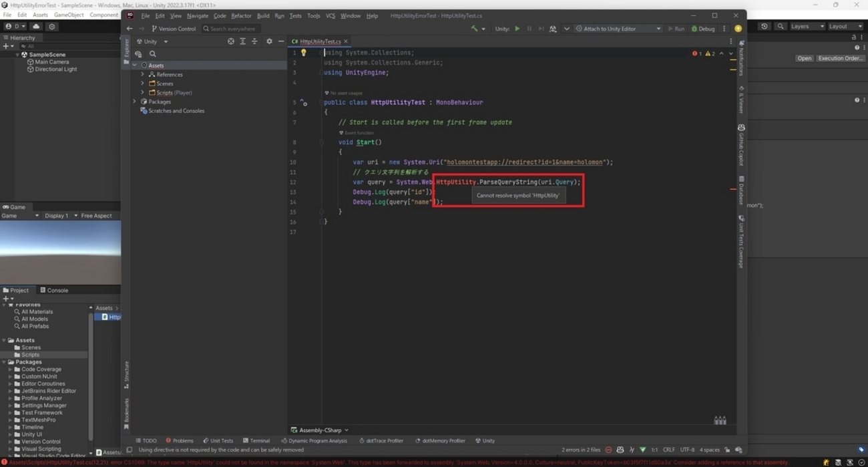Open Rider Settings gear in Explorer panel
The height and width of the screenshot is (467, 868).
269,41
